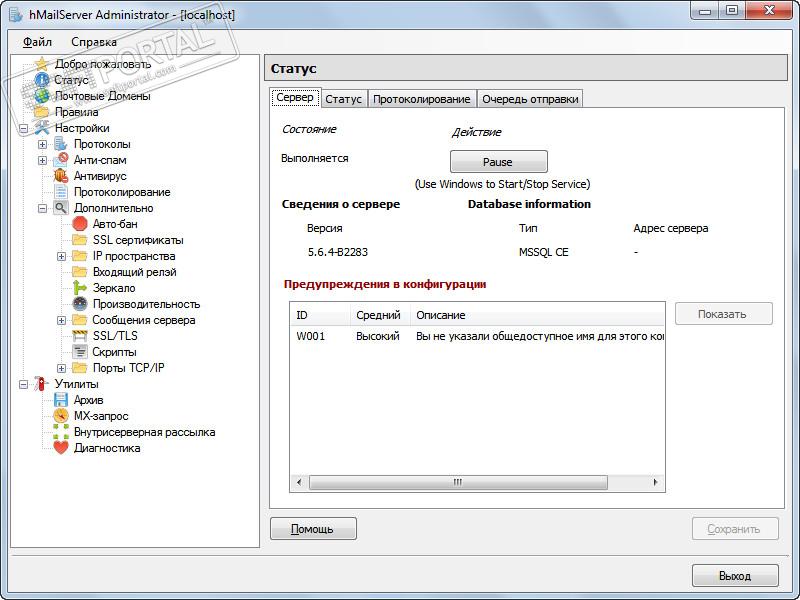The width and height of the screenshot is (800, 600).
Task: Collapse the Настройки tree node
Action: [x=23, y=129]
